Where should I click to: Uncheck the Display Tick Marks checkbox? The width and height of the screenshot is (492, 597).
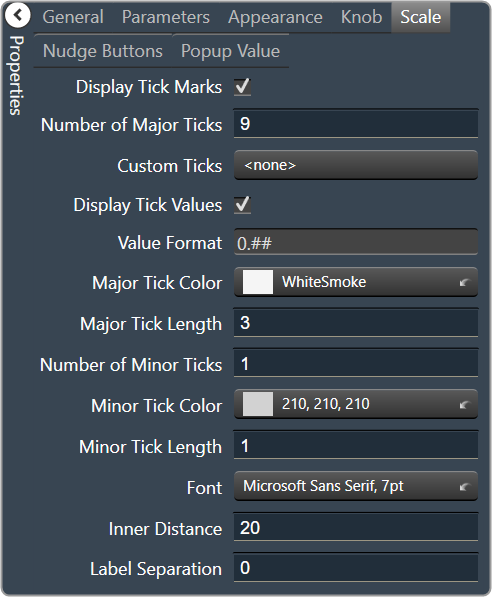[x=242, y=87]
